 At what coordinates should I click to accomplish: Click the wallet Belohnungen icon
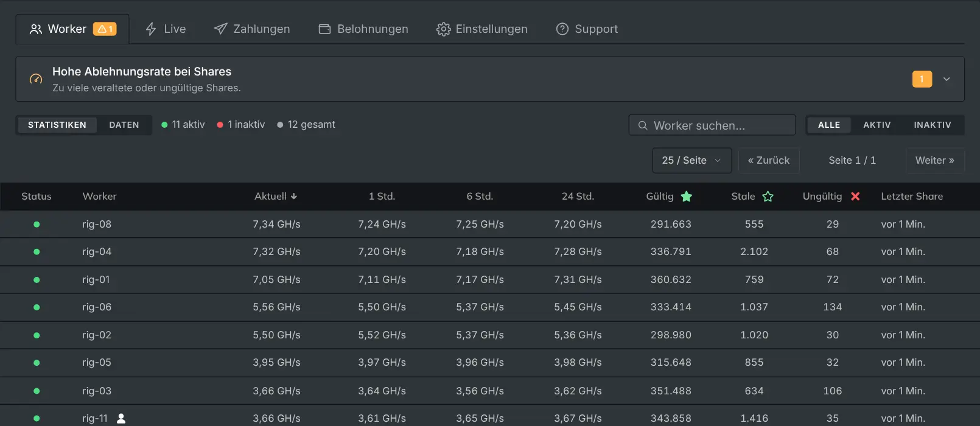point(325,29)
